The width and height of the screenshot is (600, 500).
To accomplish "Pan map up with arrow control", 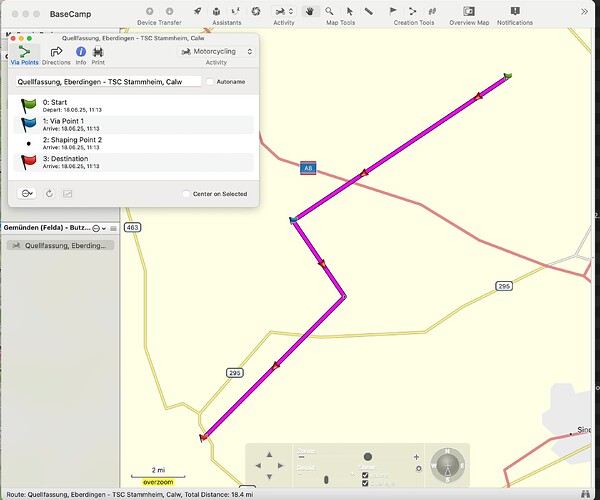I will (x=269, y=454).
